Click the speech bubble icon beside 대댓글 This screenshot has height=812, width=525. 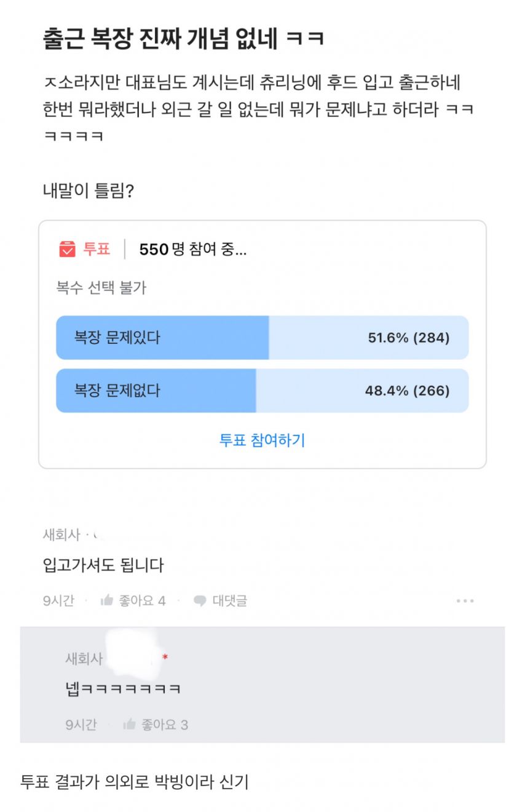pos(200,601)
